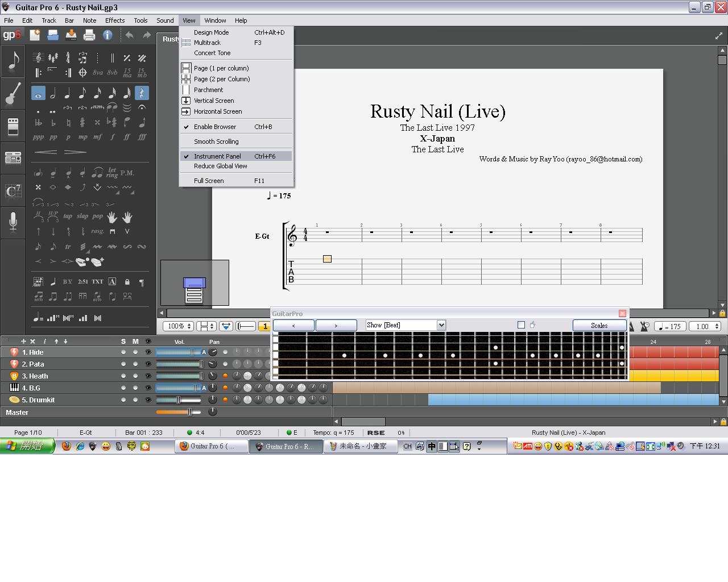Delete track with X button
Screen dimensions: 728x582
click(32, 341)
